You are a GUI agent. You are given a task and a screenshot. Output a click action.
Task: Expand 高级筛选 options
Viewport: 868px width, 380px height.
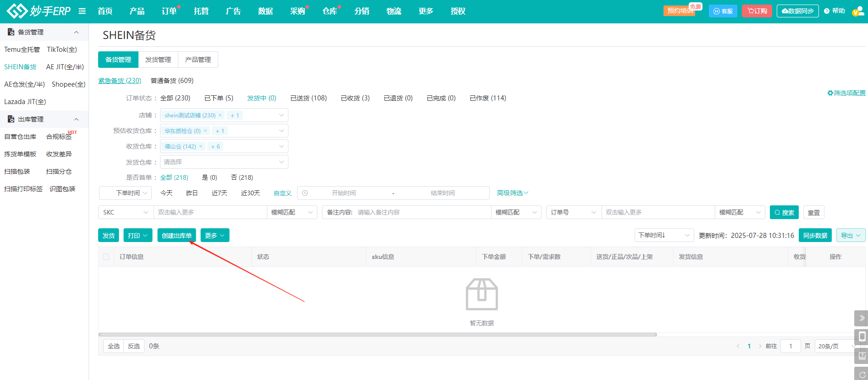click(x=513, y=193)
